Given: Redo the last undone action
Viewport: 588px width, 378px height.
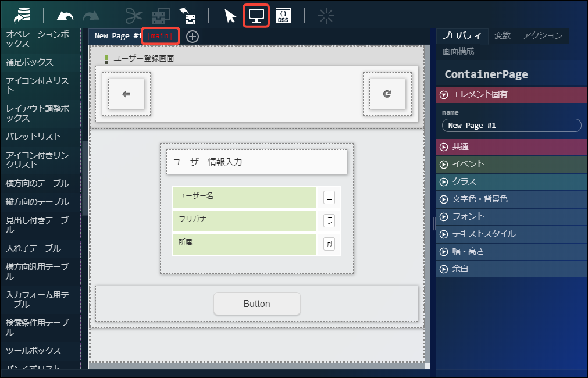Looking at the screenshot, I should tap(91, 16).
